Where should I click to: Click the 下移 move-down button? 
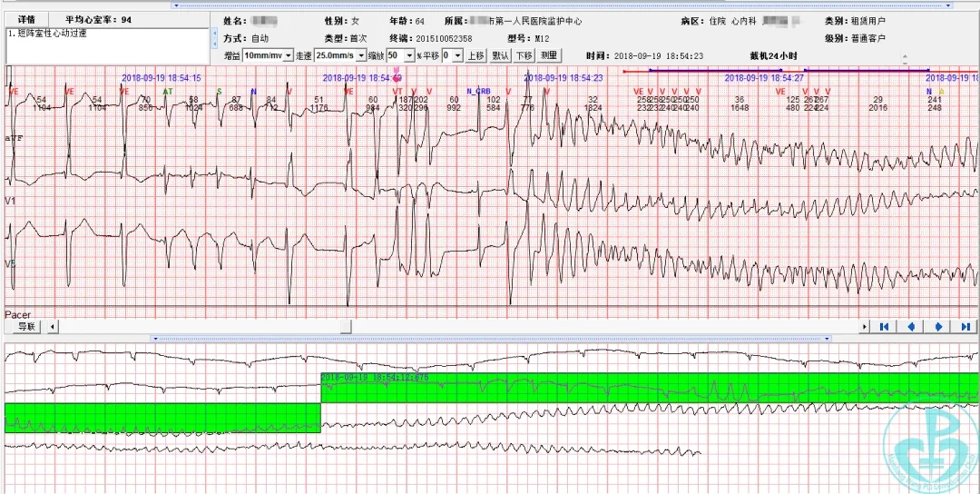coord(524,55)
